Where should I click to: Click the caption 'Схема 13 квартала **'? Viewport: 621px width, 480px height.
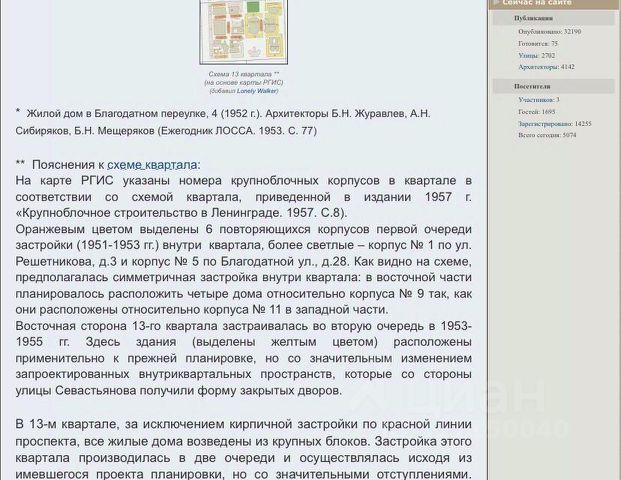(x=244, y=74)
